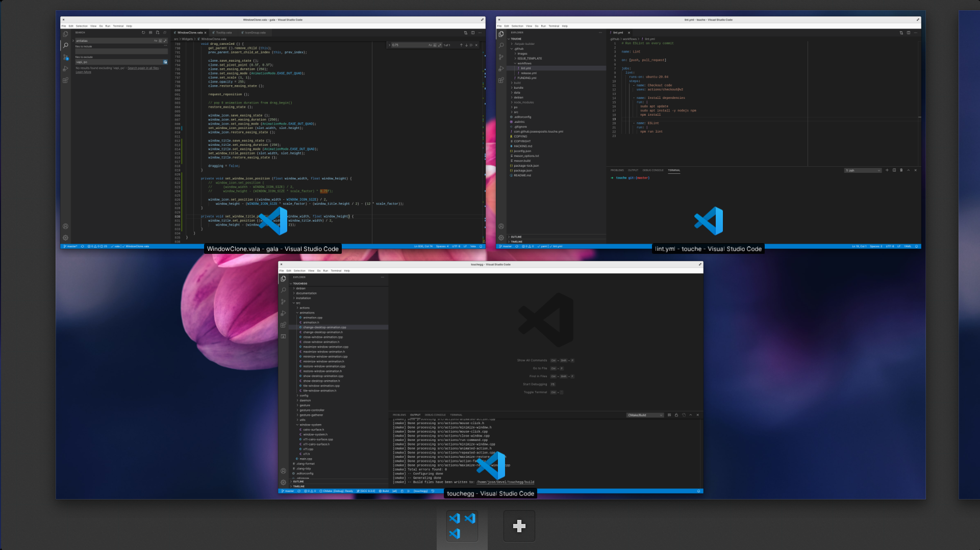Screen dimensions: 980x550
Task: Click the files to include input field
Action: (x=121, y=51)
